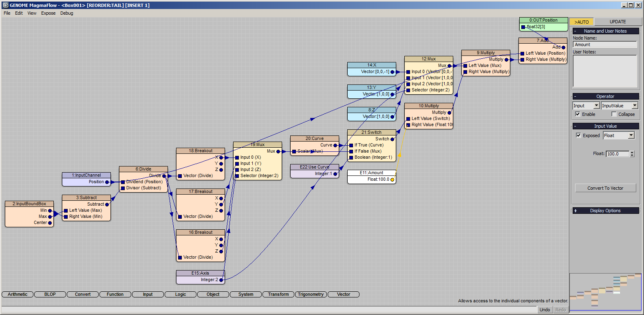Select Boolean (Integer:1) input socket on 21:Switch
Image resolution: width=644 pixels, height=315 pixels.
(351, 157)
